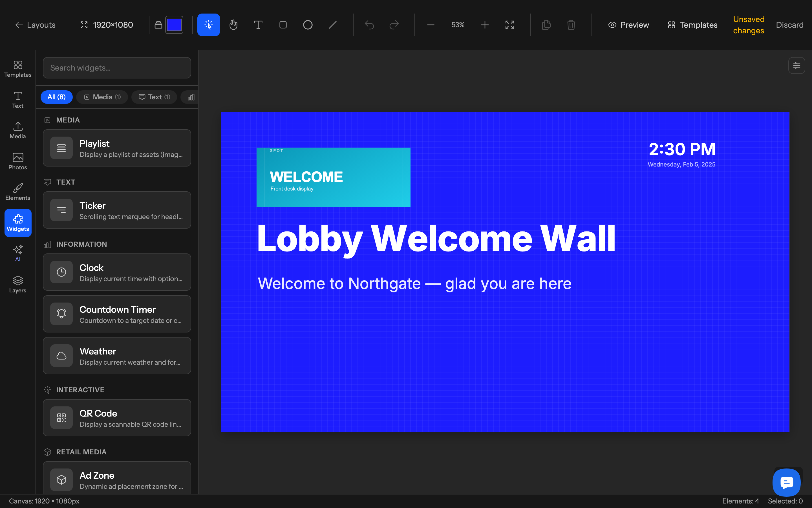Open the Text sidebar tab
The width and height of the screenshot is (812, 508).
(18, 100)
